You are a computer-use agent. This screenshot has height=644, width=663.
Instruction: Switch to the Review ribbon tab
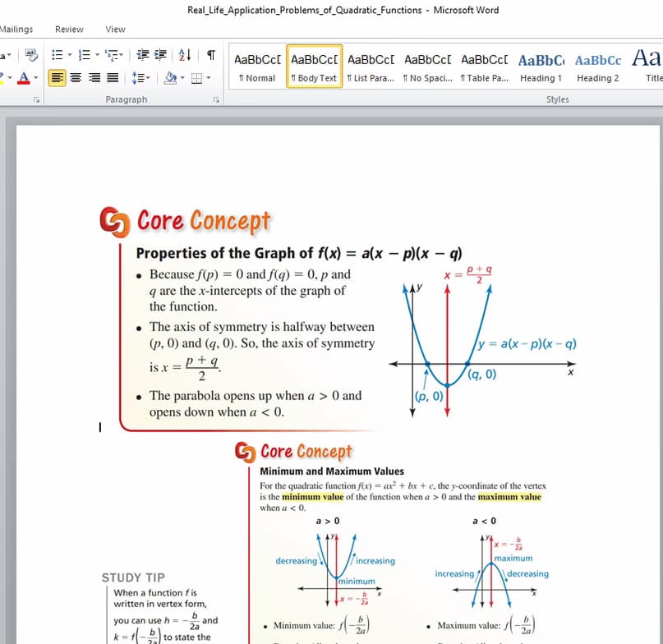coord(68,29)
